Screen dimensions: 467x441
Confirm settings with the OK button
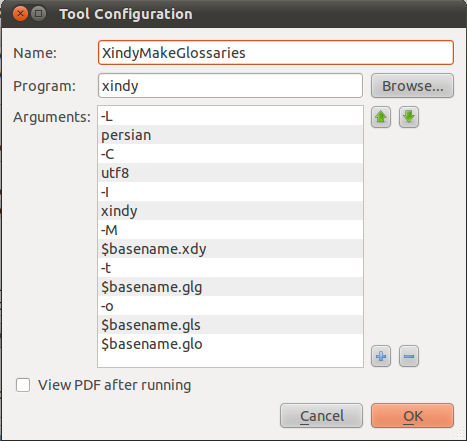pos(412,416)
